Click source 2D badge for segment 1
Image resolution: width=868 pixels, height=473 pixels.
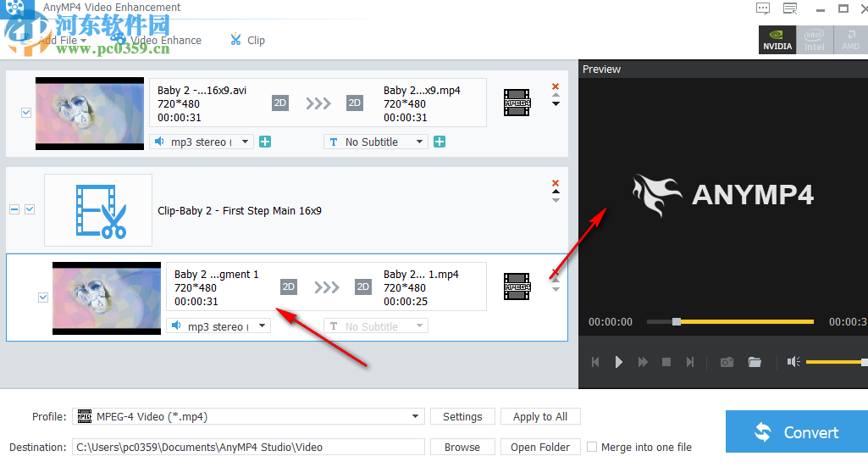289,287
